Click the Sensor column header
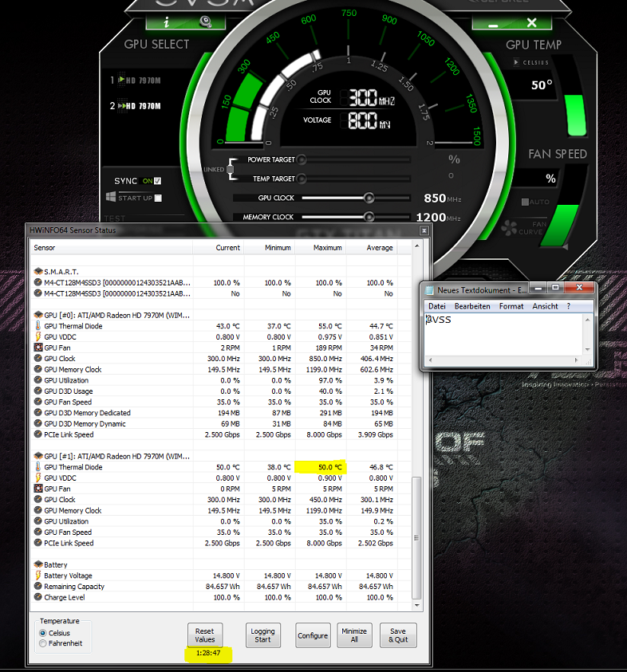 click(112, 248)
